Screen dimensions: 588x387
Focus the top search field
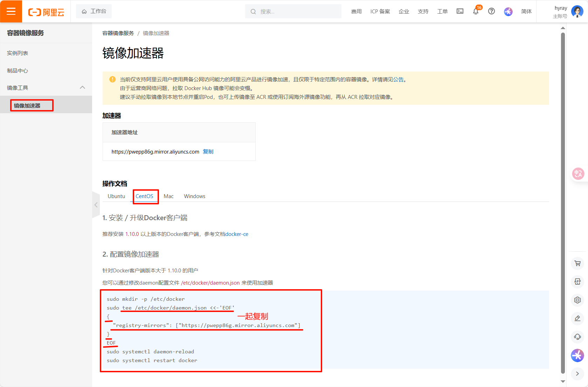293,11
